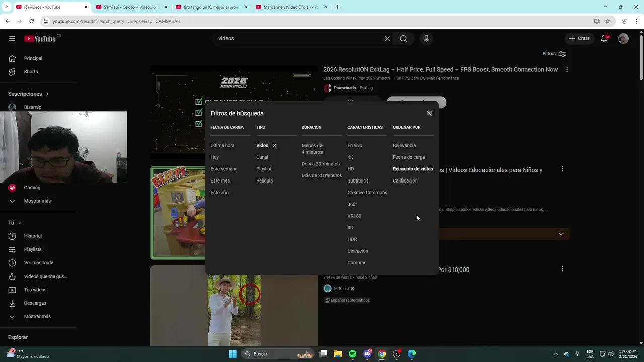Expand the Tú section
Screen dimensions: 644x362
pos(15,223)
